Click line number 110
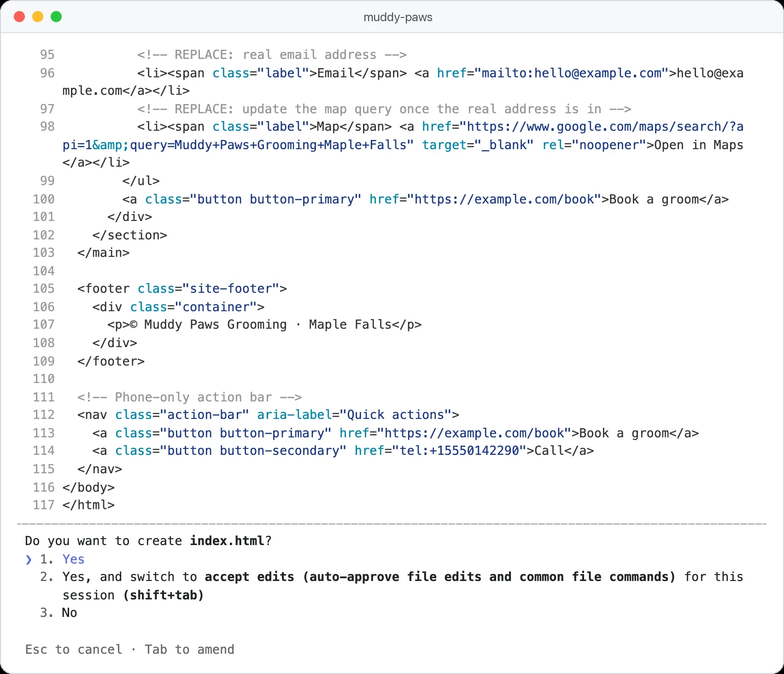Viewport: 784px width, 674px height. [43, 379]
